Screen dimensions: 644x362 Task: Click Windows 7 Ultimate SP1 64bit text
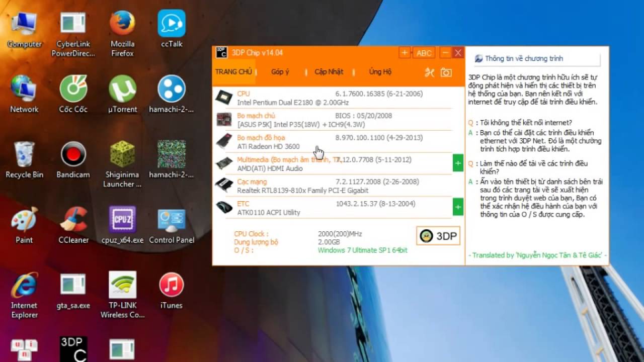(x=363, y=250)
